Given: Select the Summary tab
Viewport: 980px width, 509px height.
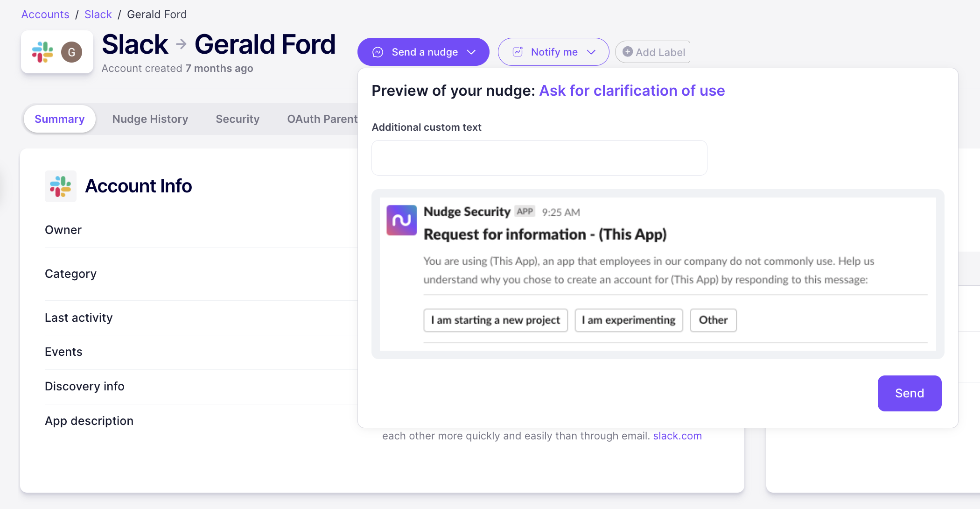Looking at the screenshot, I should point(59,119).
